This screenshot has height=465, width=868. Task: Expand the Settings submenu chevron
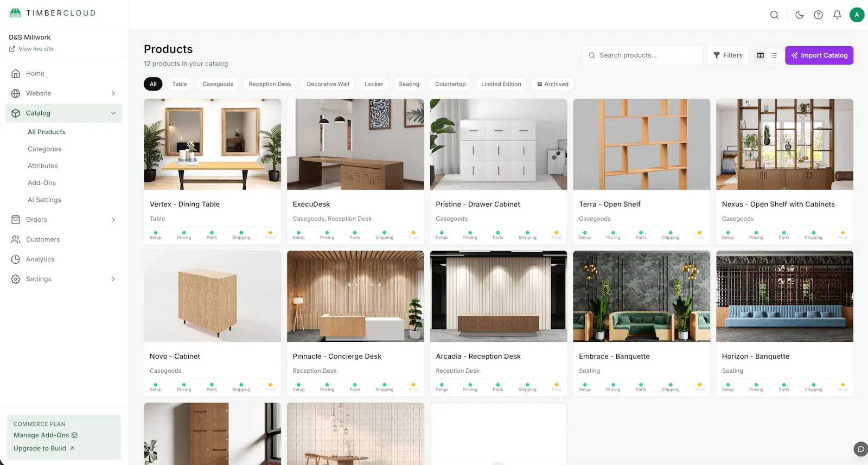click(113, 279)
